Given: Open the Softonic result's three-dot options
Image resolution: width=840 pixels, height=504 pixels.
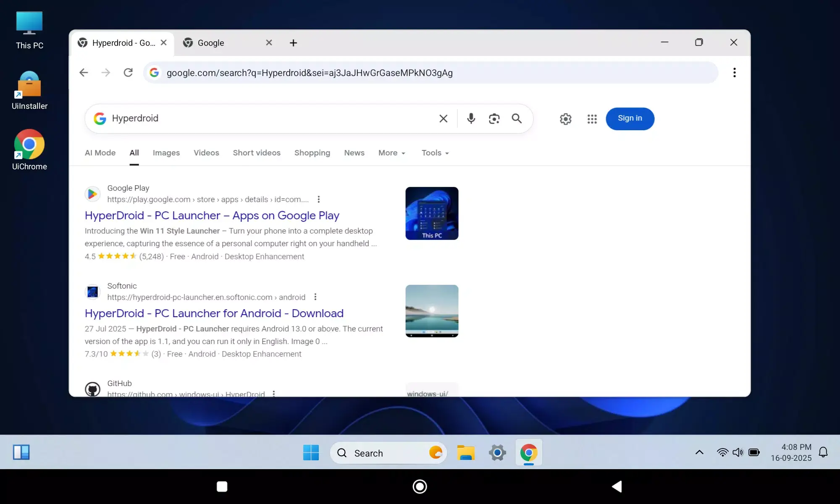Looking at the screenshot, I should coord(315,297).
